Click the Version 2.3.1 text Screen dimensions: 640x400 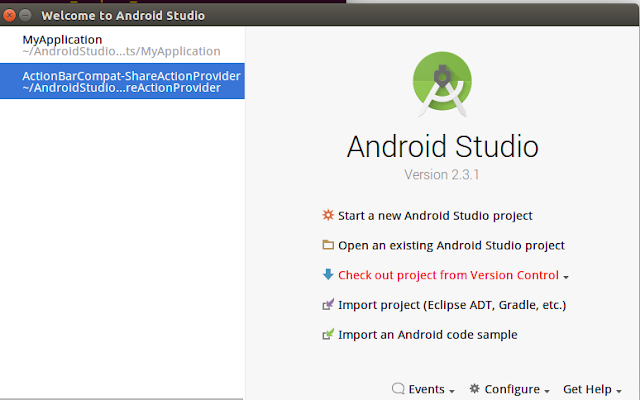click(x=442, y=175)
